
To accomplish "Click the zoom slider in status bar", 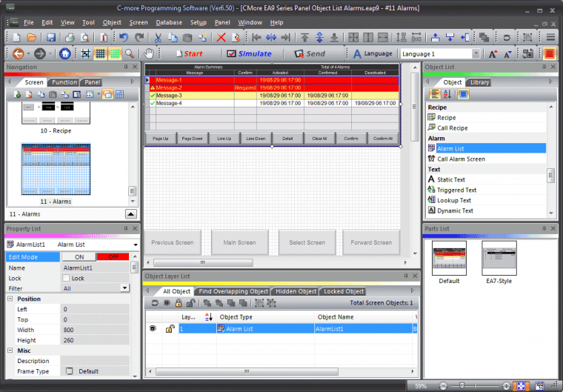I will (x=463, y=386).
